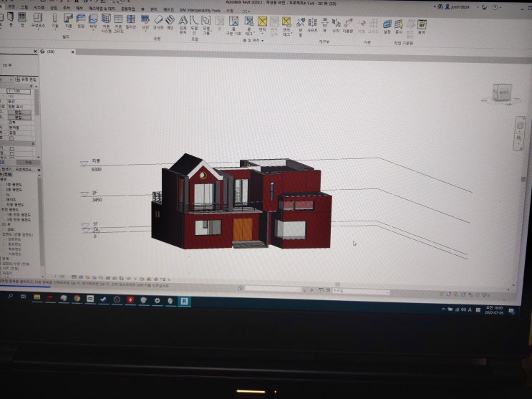Select the Model Group tool
Image resolution: width=532 pixels, height=399 pixels.
click(206, 25)
